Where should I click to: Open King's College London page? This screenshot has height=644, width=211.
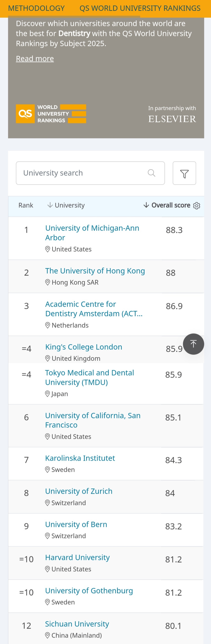[x=83, y=347]
